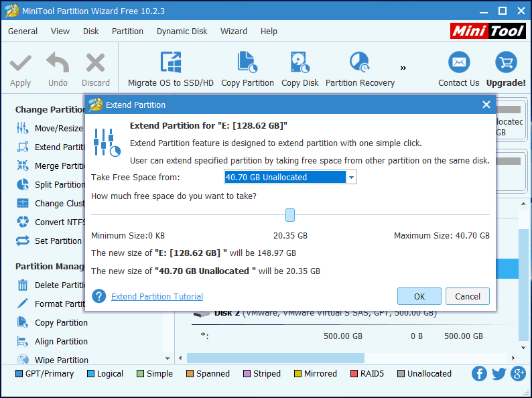Viewport: 532px width, 398px height.
Task: Click the free space slider handle
Action: point(290,215)
